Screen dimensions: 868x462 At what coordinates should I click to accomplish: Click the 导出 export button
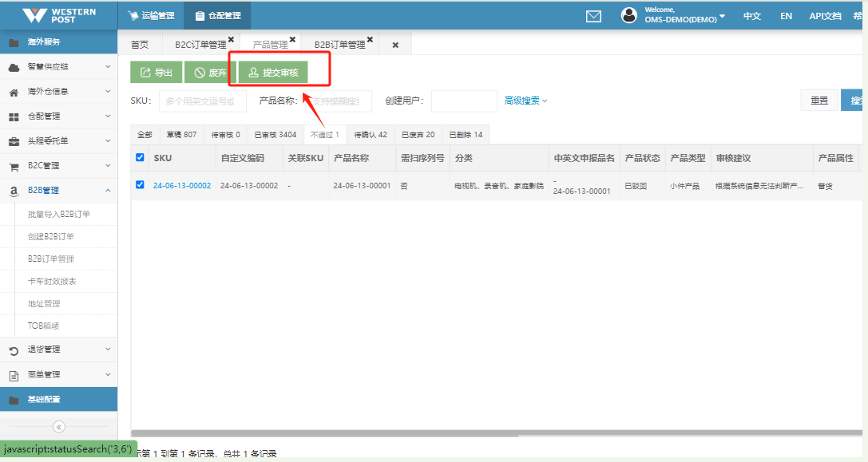tap(156, 73)
